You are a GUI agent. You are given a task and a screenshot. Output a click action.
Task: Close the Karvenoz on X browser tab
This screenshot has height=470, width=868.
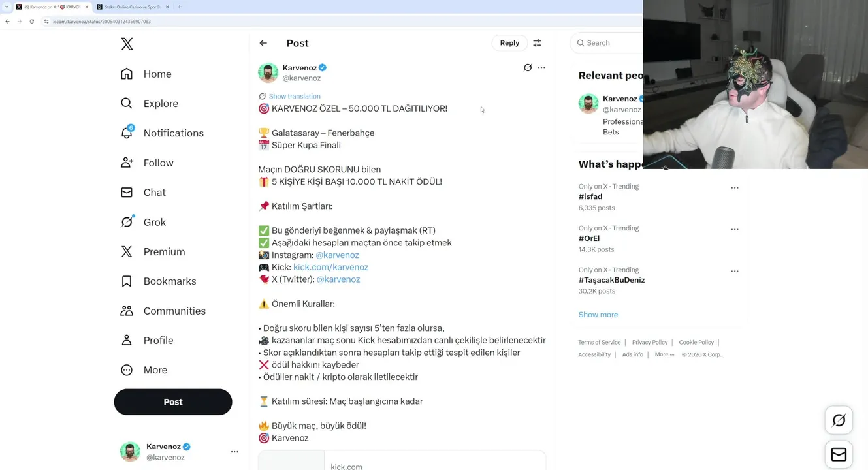(86, 7)
